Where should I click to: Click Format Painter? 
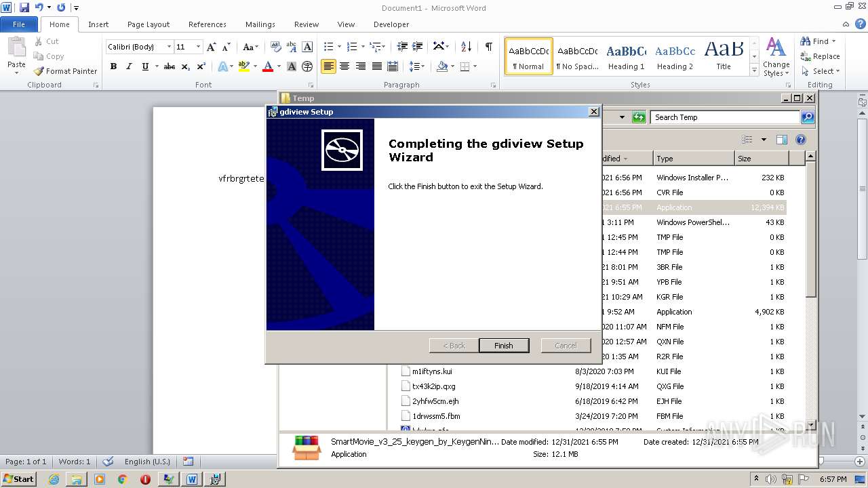(66, 71)
